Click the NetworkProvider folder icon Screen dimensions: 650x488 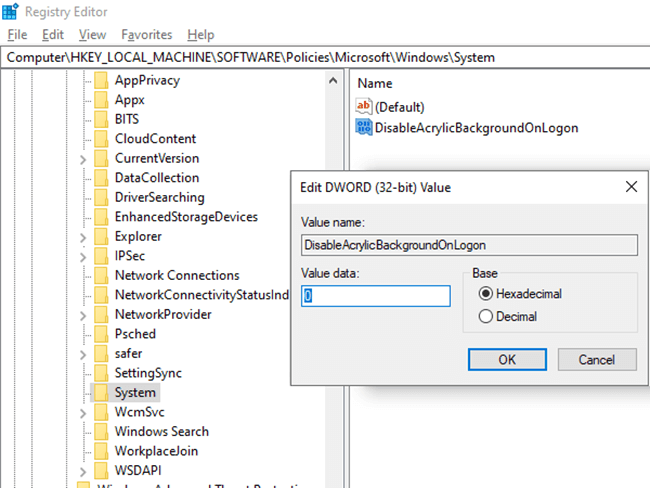[101, 314]
